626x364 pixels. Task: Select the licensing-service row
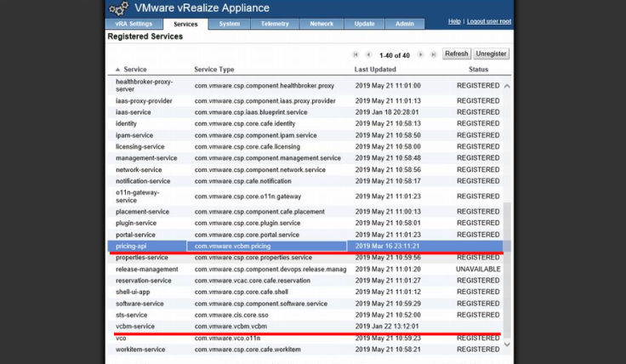tap(305, 147)
